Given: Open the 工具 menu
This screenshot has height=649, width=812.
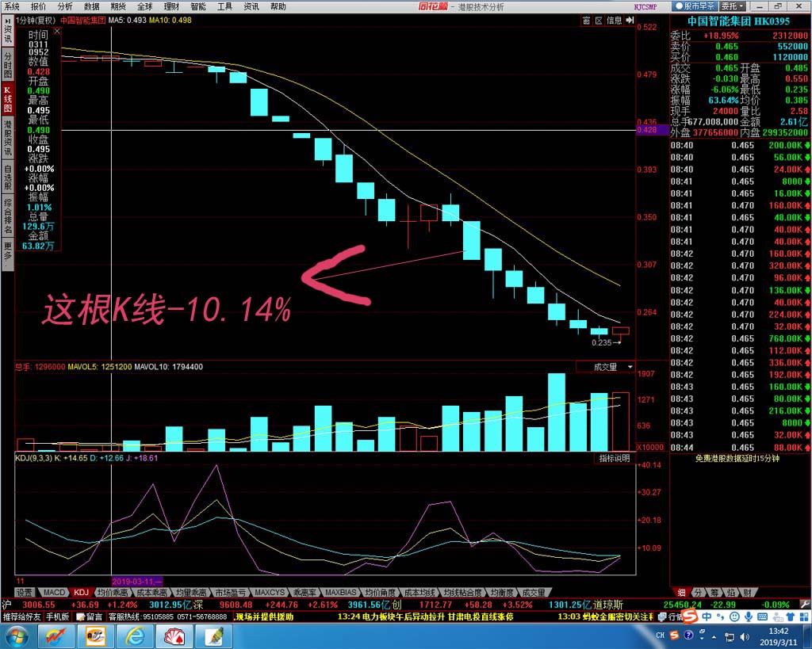Looking at the screenshot, I should coord(224,6).
